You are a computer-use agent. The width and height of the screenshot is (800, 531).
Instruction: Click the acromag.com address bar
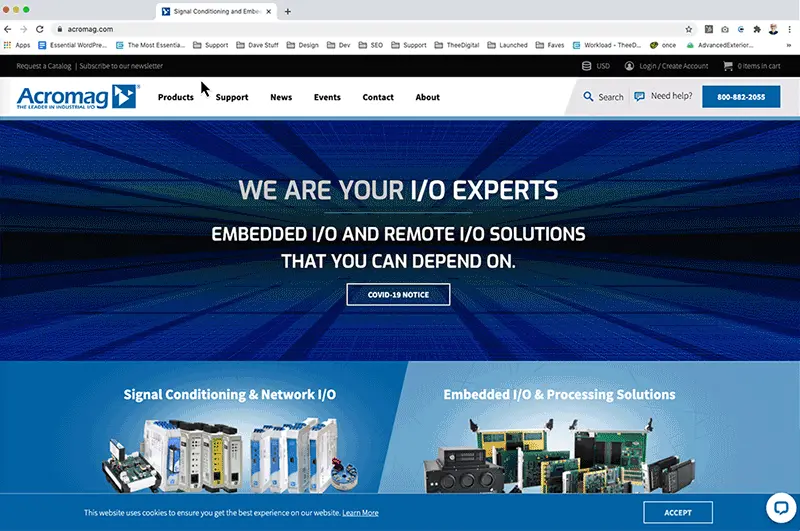[367, 29]
